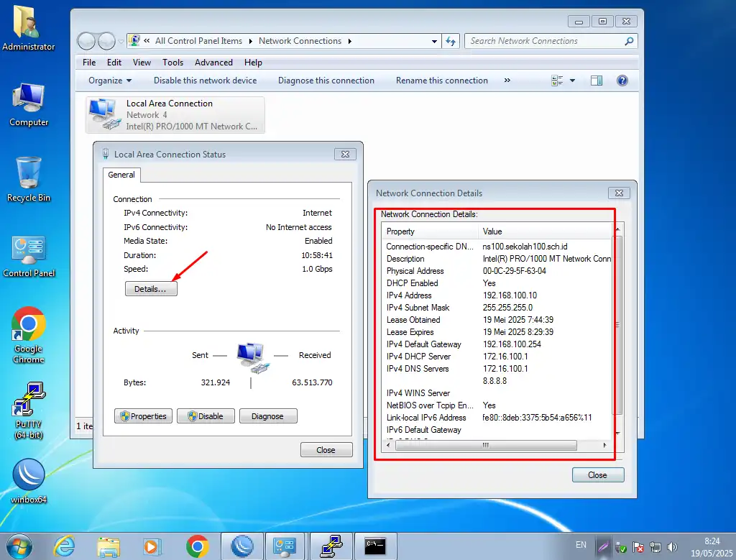Expand the Organize dropdown

[x=110, y=81]
